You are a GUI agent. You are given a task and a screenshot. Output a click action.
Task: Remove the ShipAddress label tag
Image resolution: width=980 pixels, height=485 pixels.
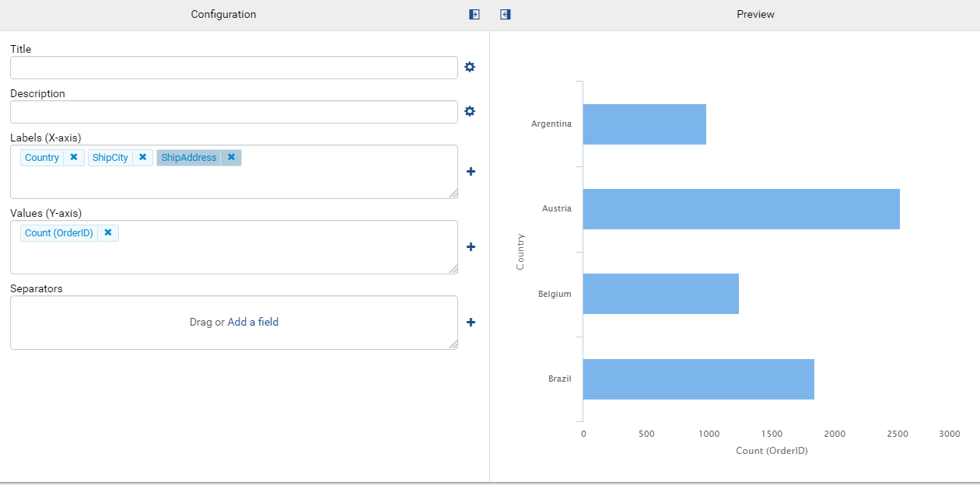click(231, 157)
